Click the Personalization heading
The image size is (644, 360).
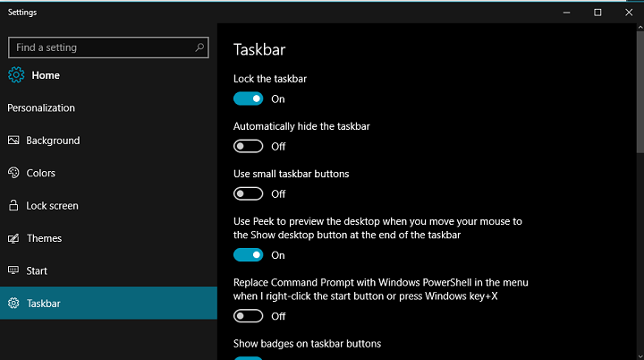pos(41,107)
